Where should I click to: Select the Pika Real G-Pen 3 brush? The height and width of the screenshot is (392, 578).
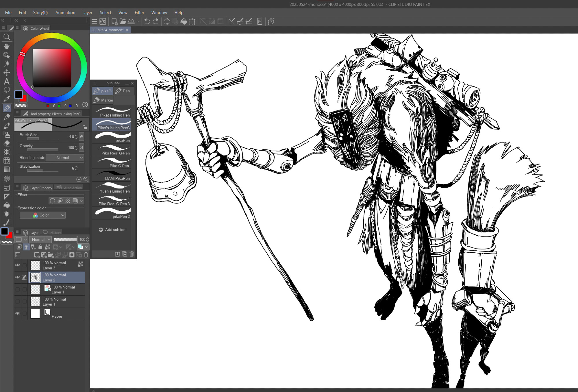112,201
